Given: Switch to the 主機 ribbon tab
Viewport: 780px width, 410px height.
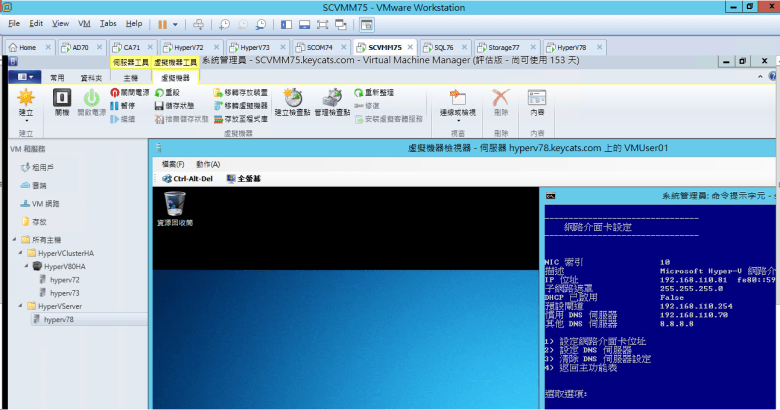Looking at the screenshot, I should (130, 76).
